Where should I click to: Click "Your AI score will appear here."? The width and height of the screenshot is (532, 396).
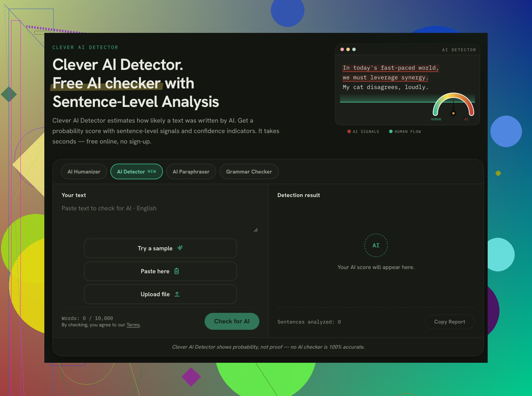(376, 267)
